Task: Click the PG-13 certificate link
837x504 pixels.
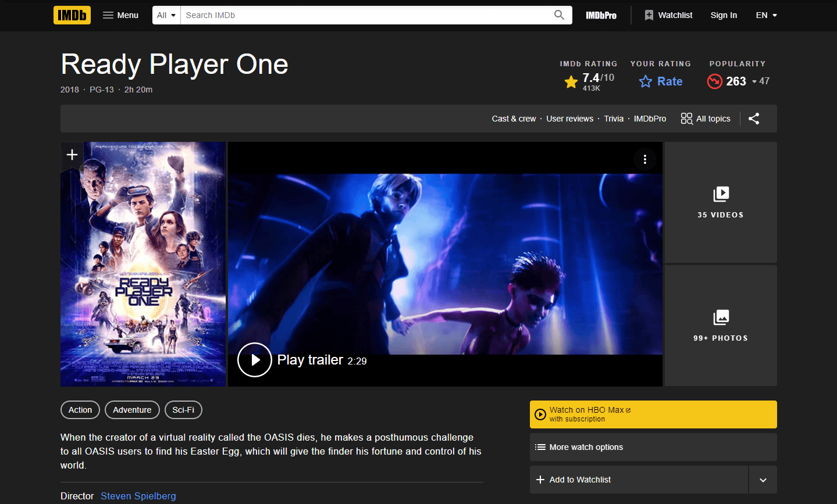Action: point(102,90)
